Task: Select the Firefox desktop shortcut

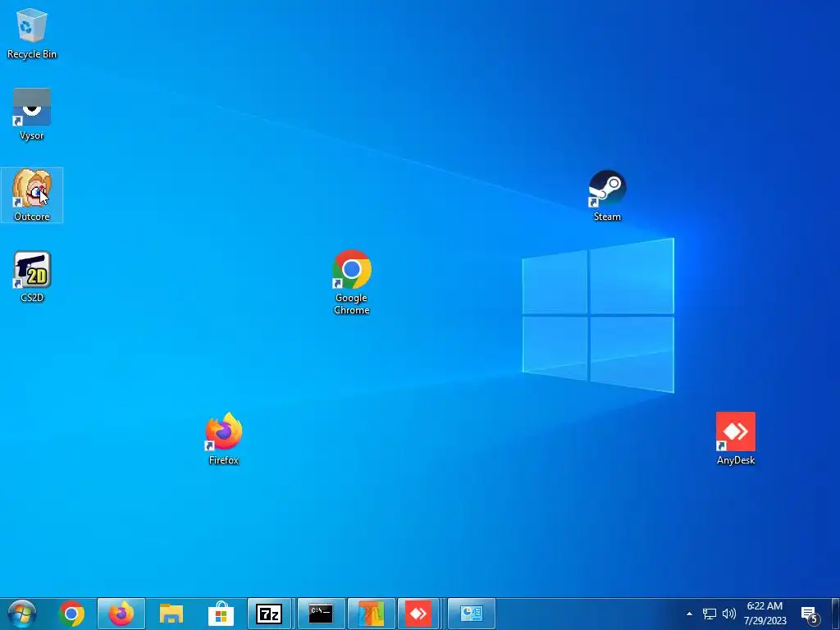Action: (223, 439)
